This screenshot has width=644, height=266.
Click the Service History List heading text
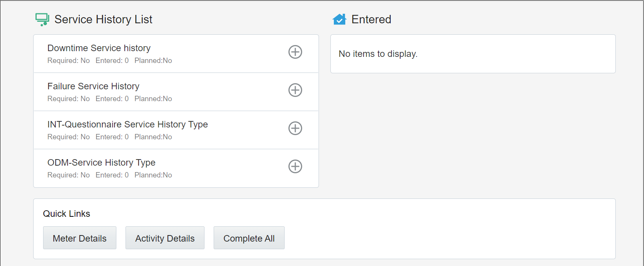103,19
